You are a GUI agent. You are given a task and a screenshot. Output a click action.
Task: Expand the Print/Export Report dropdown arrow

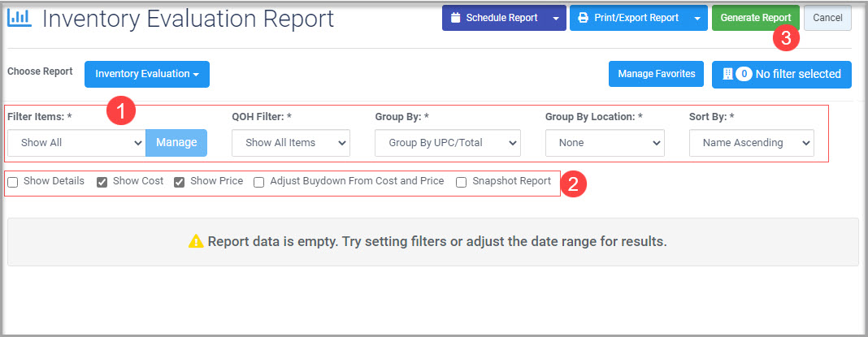coord(697,18)
